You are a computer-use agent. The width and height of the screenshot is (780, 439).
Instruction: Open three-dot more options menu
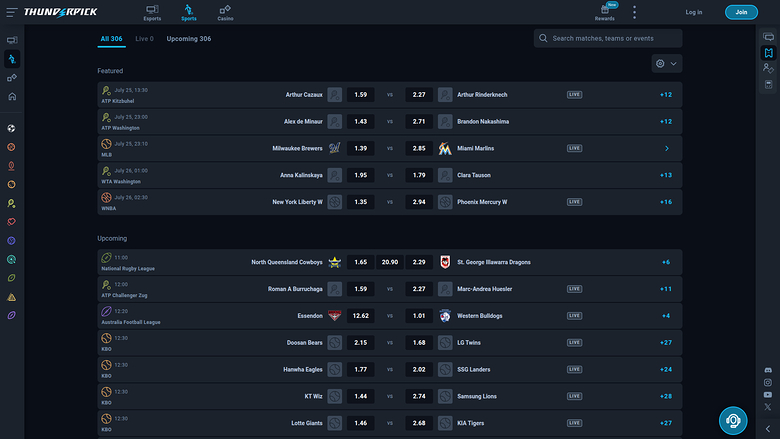tap(634, 12)
